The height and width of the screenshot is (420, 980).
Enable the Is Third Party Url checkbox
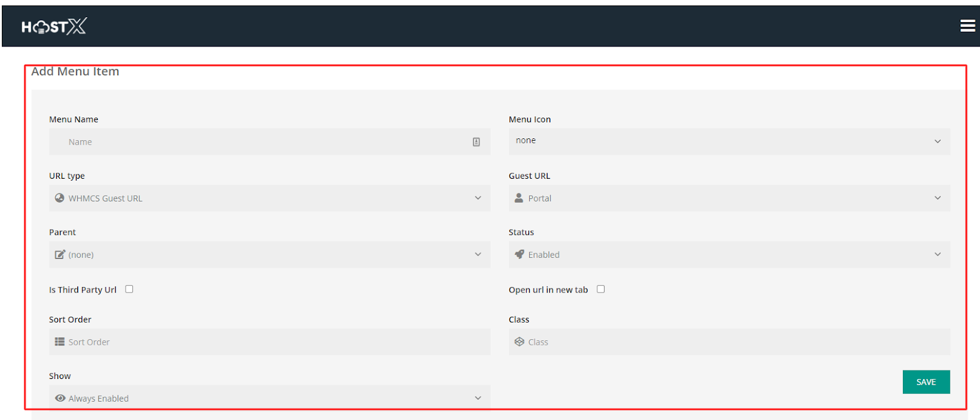pyautogui.click(x=129, y=289)
